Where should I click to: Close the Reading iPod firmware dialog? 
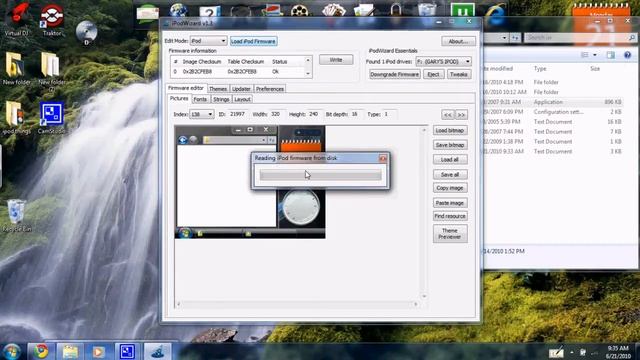pos(382,158)
